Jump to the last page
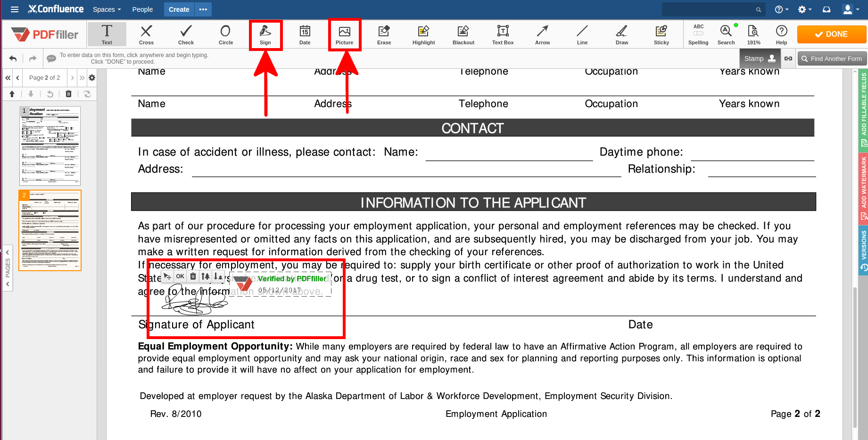Image resolution: width=868 pixels, height=440 pixels. click(82, 77)
